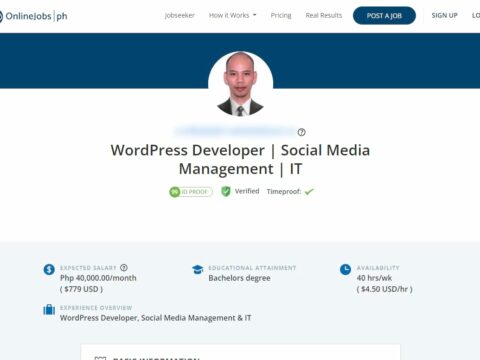Open the Expected Salary question mark tooltip
This screenshot has width=480, height=360.
124,267
